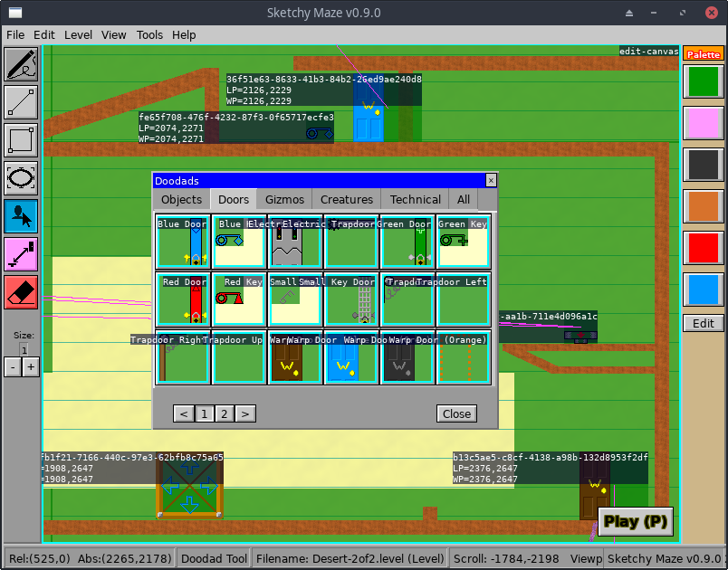This screenshot has height=570, width=728.
Task: Select the Rectangle tool
Action: (x=21, y=141)
